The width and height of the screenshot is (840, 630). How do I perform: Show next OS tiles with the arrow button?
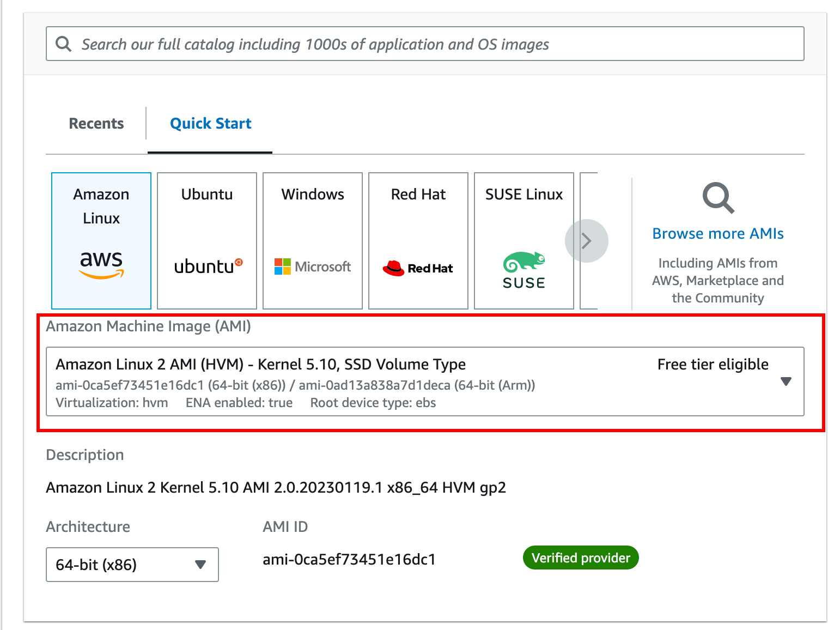click(x=587, y=241)
